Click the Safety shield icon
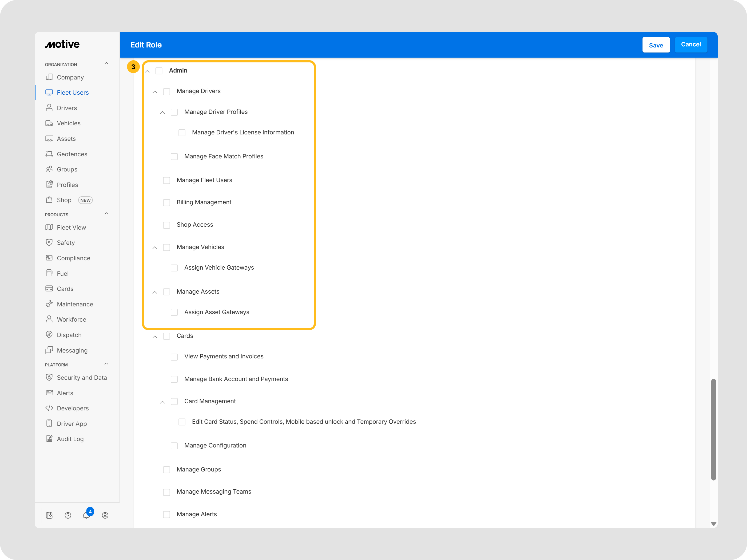 (49, 242)
